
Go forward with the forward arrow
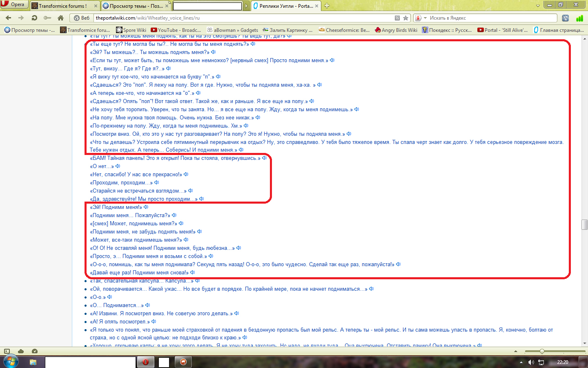(21, 18)
